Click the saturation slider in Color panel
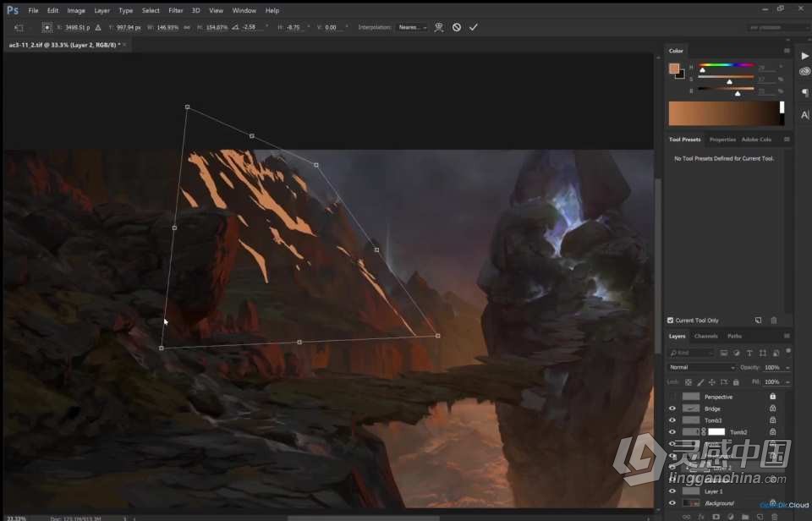The image size is (812, 521). click(726, 77)
